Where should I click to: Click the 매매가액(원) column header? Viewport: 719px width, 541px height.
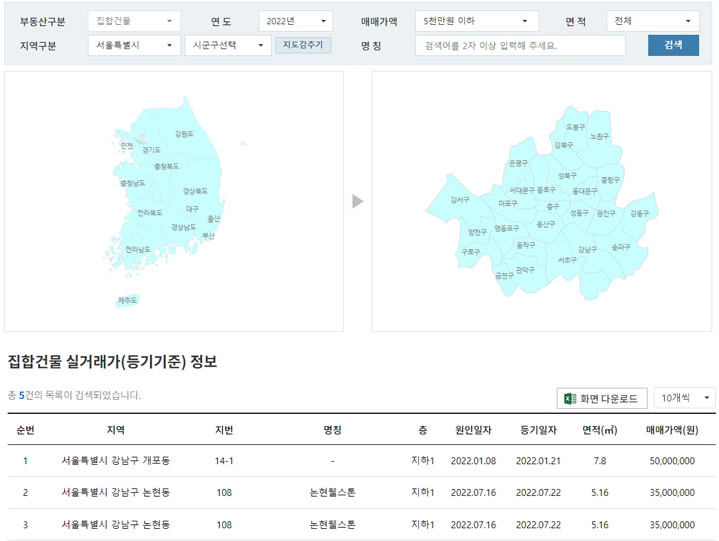[672, 430]
